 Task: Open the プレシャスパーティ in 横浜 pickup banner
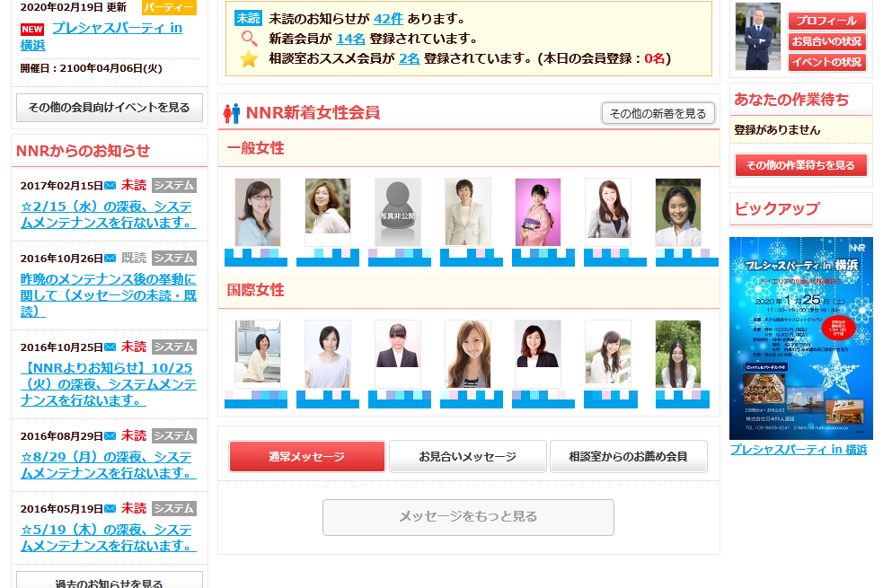click(x=800, y=338)
